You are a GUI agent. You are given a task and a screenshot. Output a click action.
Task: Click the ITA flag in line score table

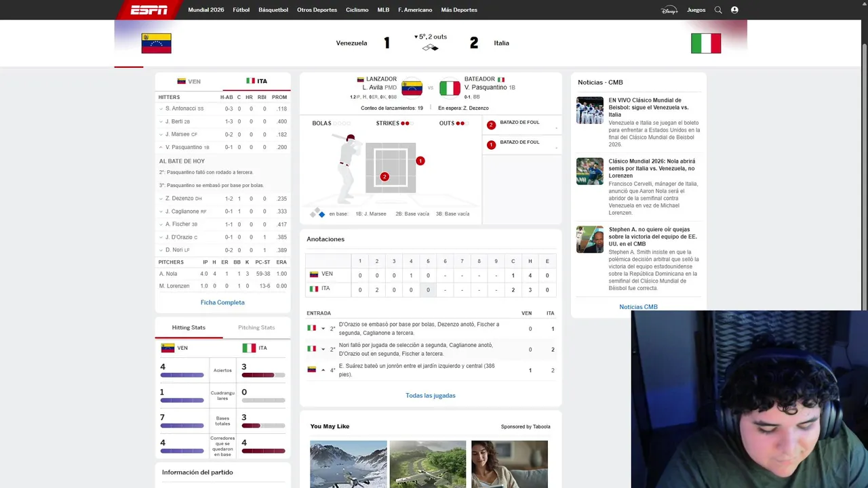click(x=314, y=289)
